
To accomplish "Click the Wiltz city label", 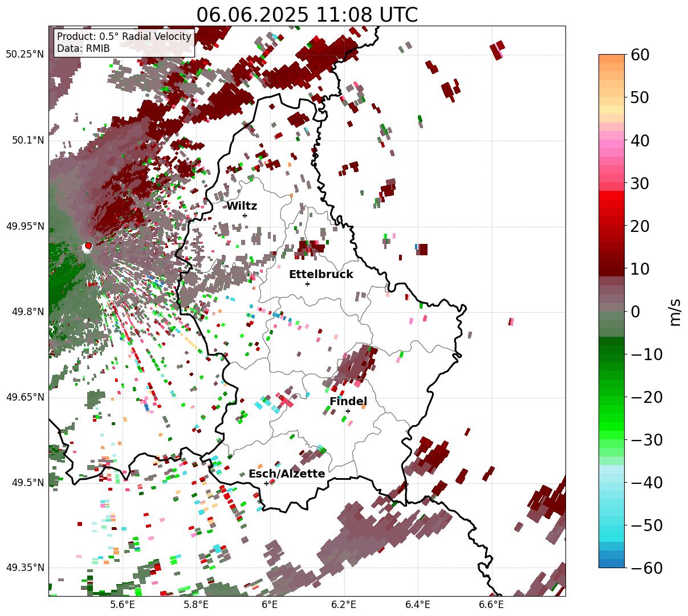I will click(x=242, y=206).
